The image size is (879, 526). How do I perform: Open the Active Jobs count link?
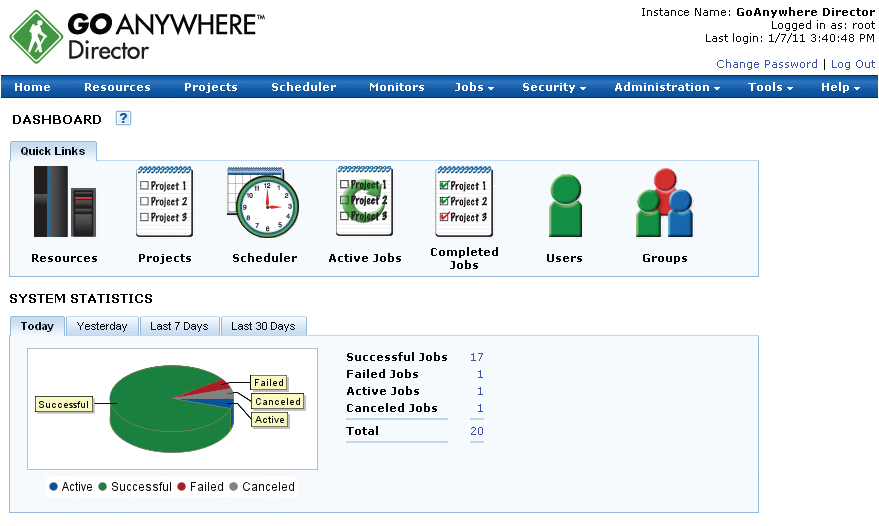[480, 391]
